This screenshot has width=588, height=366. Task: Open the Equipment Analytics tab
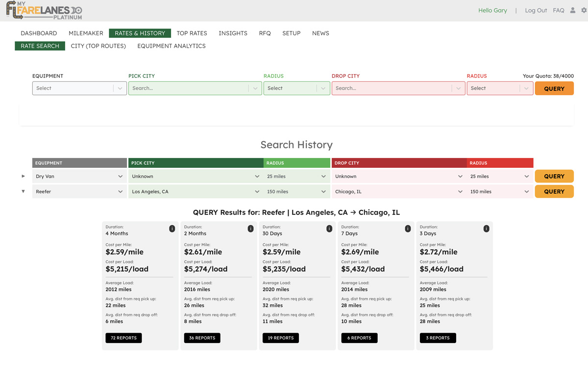tap(171, 46)
